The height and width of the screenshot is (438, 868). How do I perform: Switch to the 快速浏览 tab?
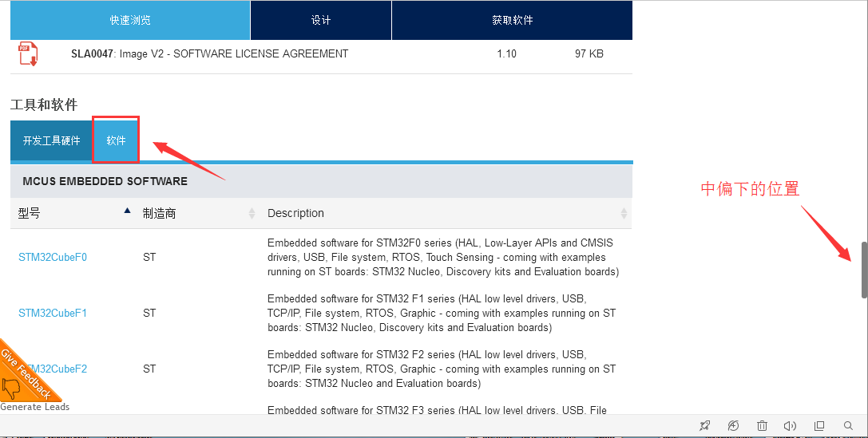130,20
